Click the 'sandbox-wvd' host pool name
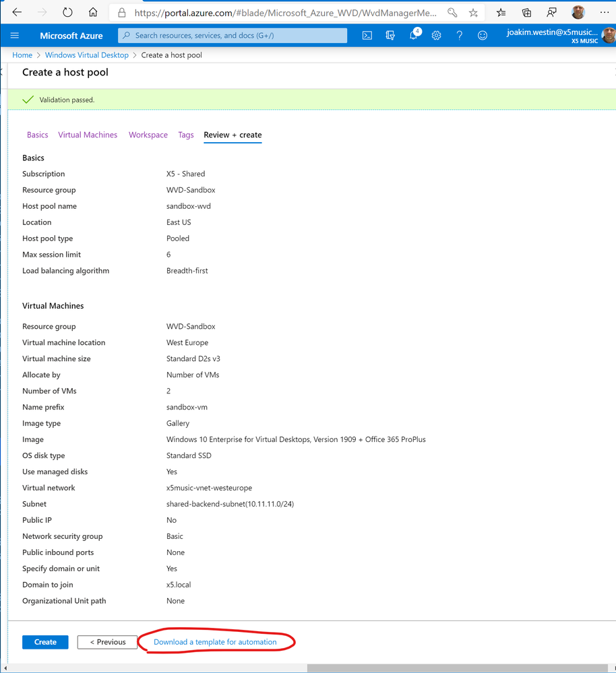Image resolution: width=616 pixels, height=673 pixels. coord(189,206)
